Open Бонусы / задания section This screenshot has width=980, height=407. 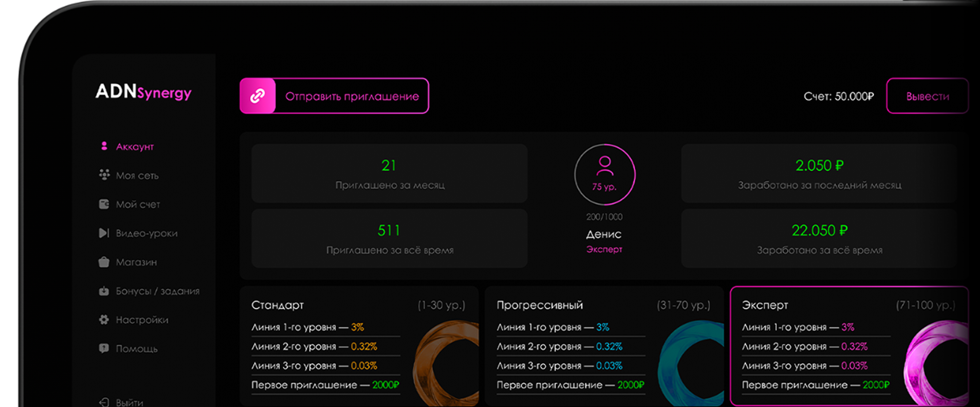click(x=149, y=291)
